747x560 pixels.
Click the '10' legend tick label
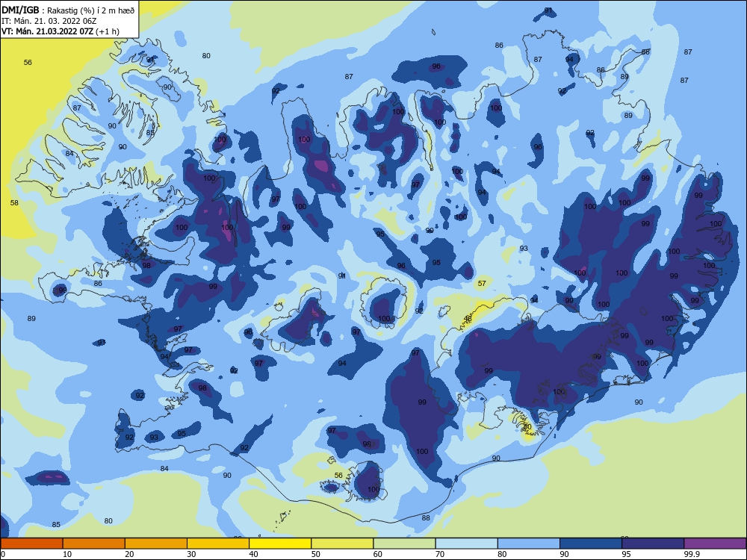click(x=67, y=554)
